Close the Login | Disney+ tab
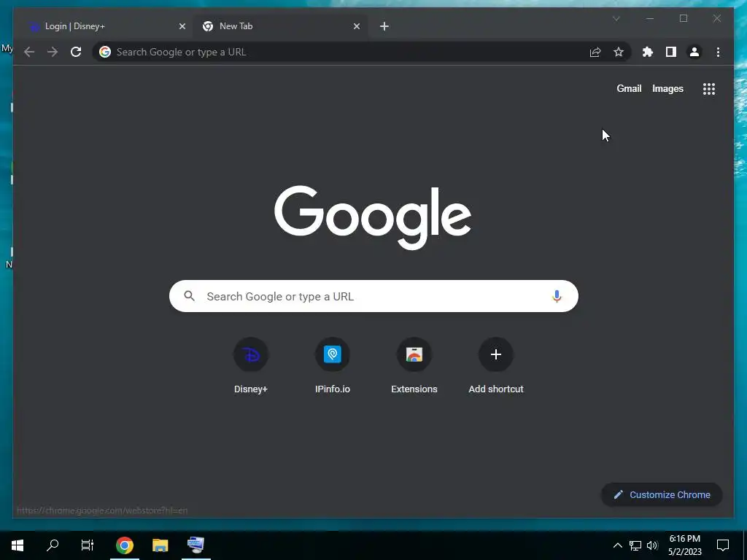This screenshot has height=560, width=747. tap(182, 26)
